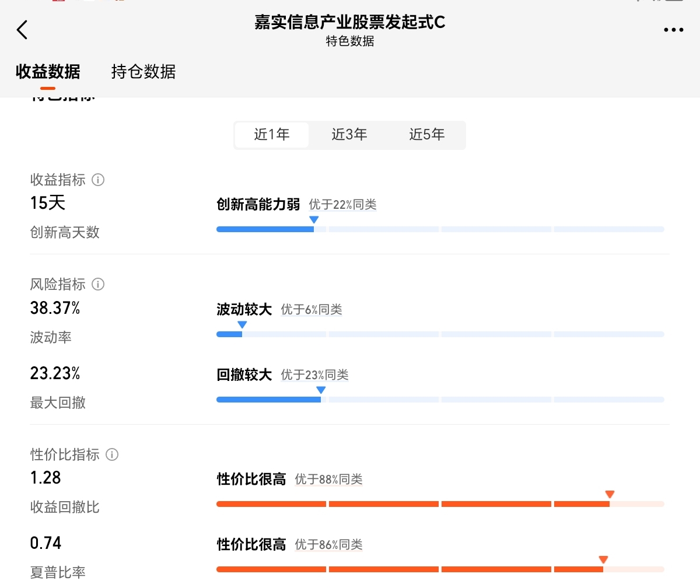This screenshot has width=700, height=588.
Task: Click the 收益回撤比 label
Action: (65, 507)
